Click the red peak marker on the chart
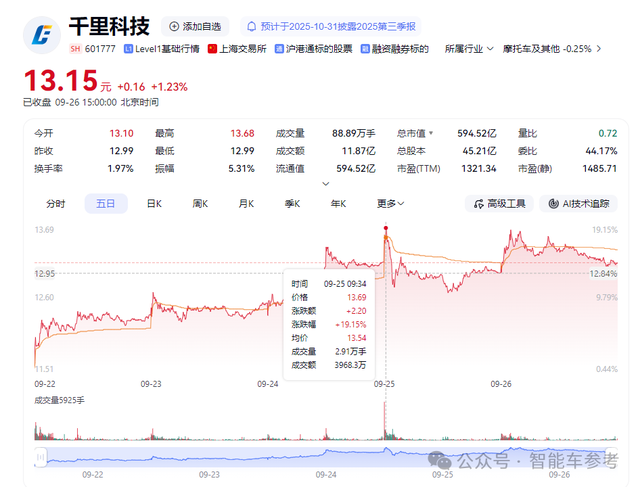 [x=386, y=228]
